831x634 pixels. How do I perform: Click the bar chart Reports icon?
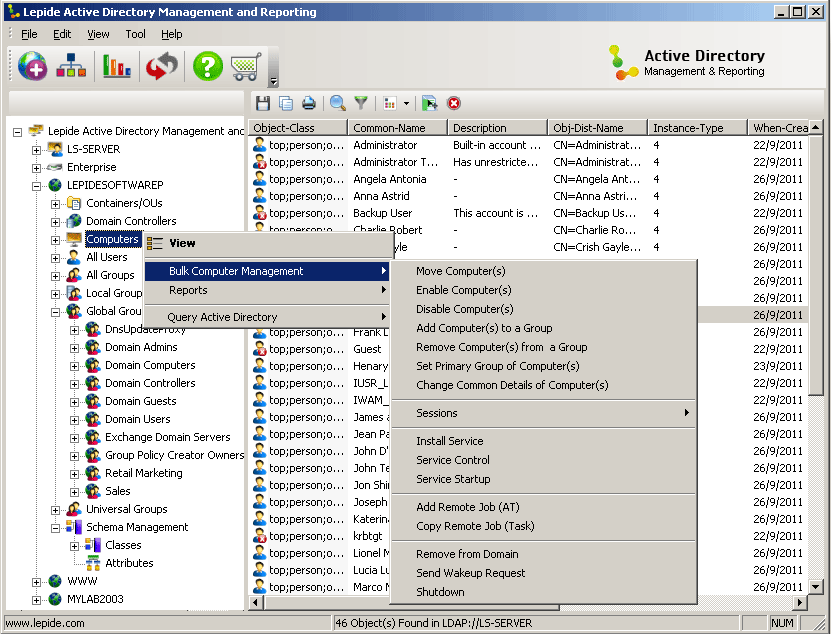point(116,66)
